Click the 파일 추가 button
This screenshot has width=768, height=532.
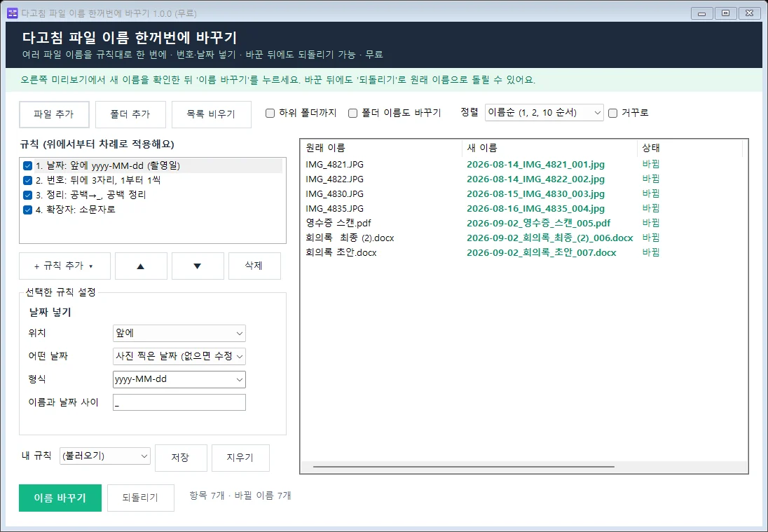coord(54,114)
